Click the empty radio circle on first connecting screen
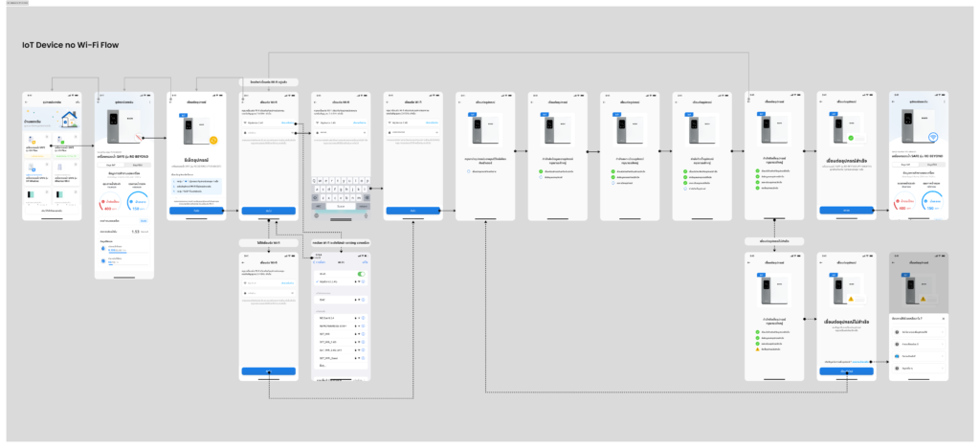This screenshot has height=448, width=980. (x=469, y=171)
